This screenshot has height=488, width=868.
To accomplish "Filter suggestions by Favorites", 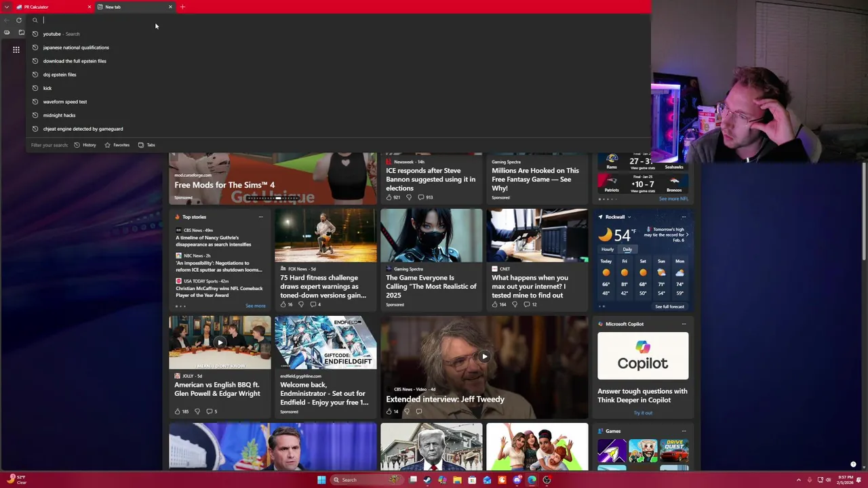I will point(117,145).
